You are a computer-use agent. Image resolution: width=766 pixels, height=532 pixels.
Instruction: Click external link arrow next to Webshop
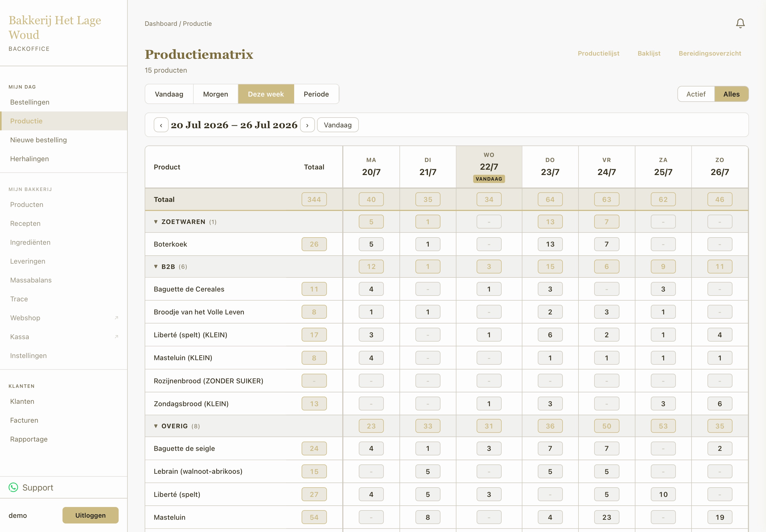(x=116, y=318)
